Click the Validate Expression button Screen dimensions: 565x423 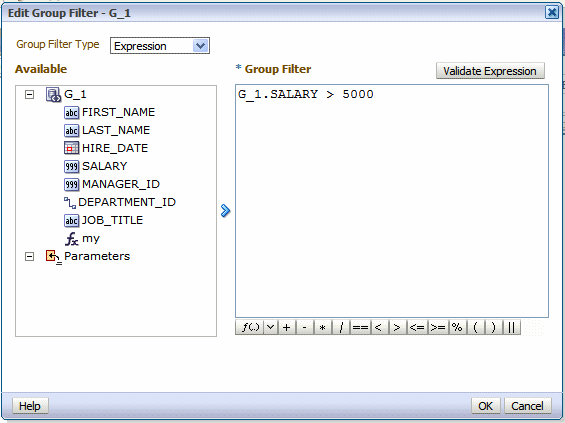click(x=490, y=71)
